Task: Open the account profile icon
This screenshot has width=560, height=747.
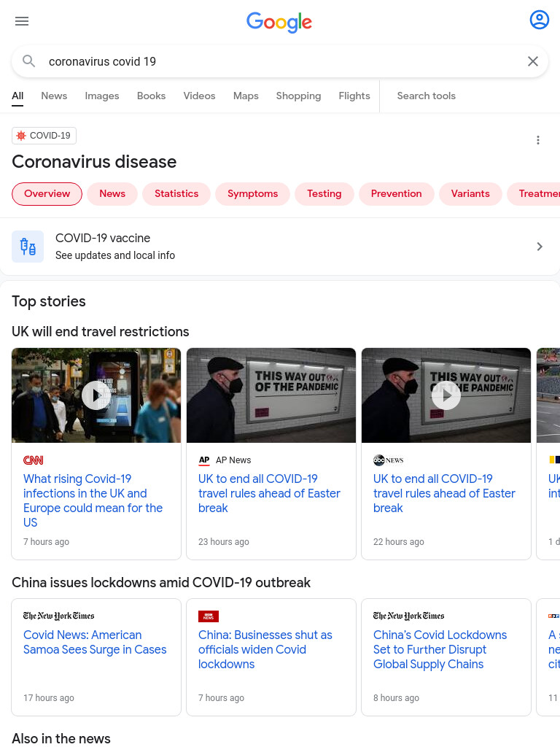Action: [539, 20]
